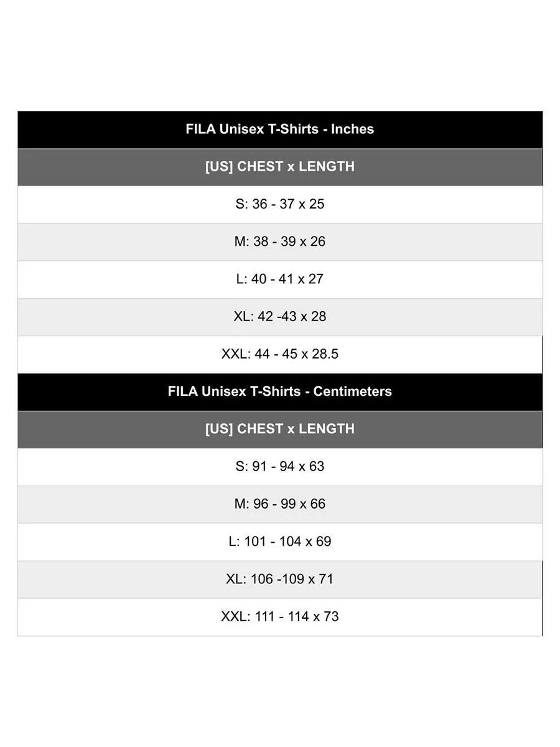Click the "[US]" tag in the Centimeters subheader
Screen dimensions: 560x747
point(219,429)
